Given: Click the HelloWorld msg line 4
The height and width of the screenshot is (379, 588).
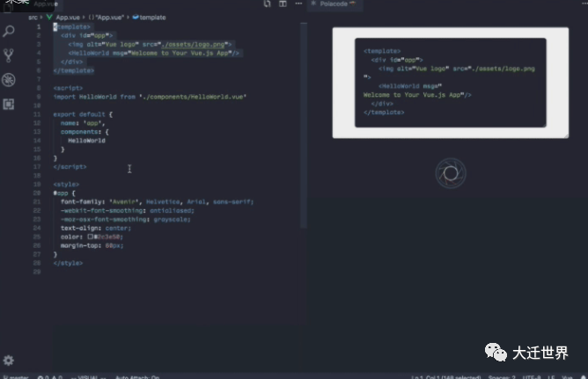Looking at the screenshot, I should pyautogui.click(x=154, y=53).
